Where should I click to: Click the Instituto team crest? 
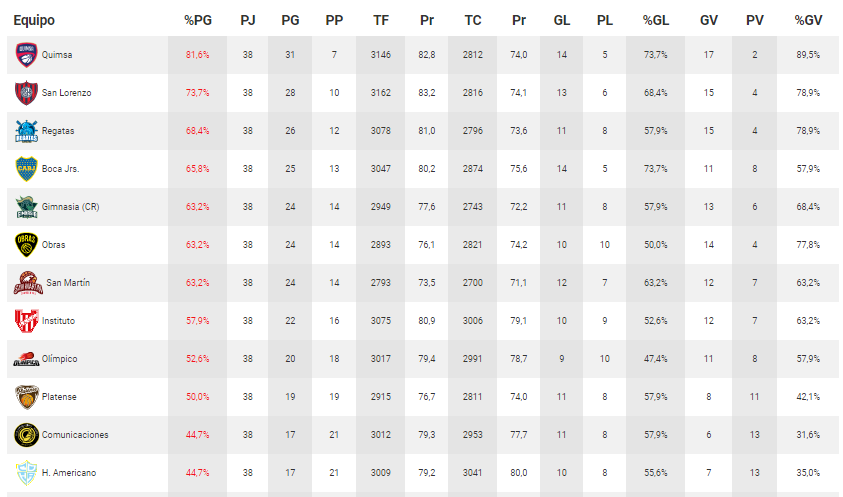pos(27,321)
